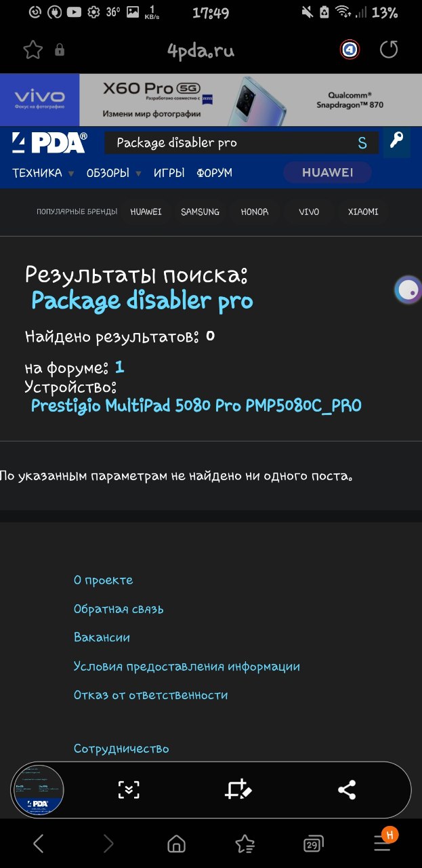Viewport: 422px width, 868px height.
Task: Show the open tabs counter
Action: tap(312, 844)
